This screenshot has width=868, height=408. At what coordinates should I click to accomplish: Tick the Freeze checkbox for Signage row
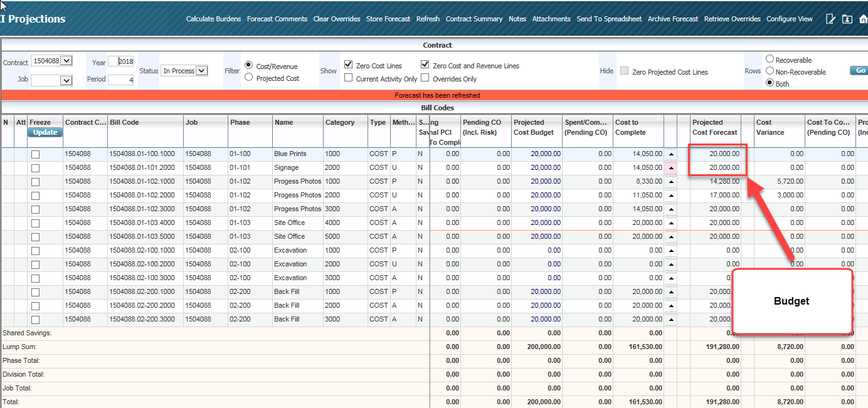[35, 168]
